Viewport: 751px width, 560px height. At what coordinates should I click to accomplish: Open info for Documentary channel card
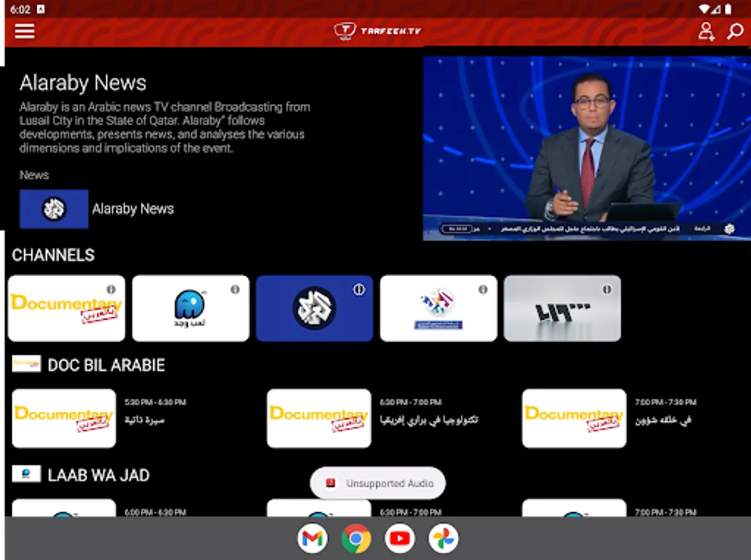[111, 289]
